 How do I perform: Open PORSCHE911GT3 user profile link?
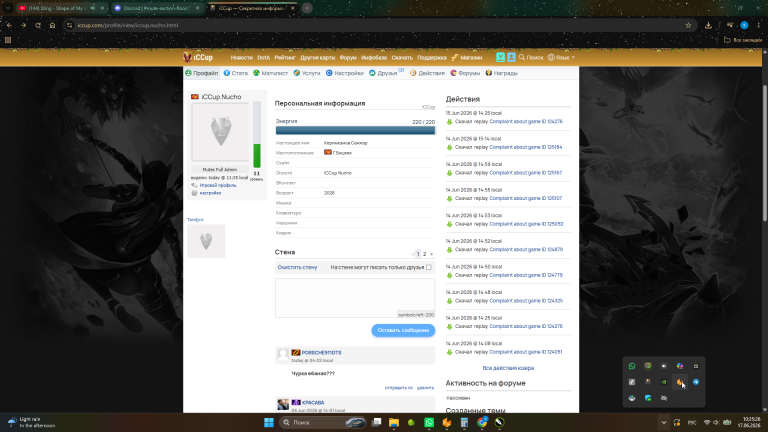coord(321,353)
